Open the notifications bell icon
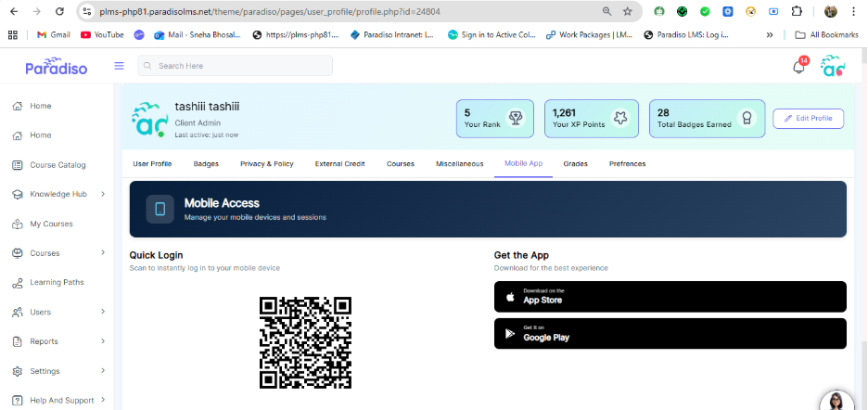This screenshot has width=868, height=410. pyautogui.click(x=798, y=67)
